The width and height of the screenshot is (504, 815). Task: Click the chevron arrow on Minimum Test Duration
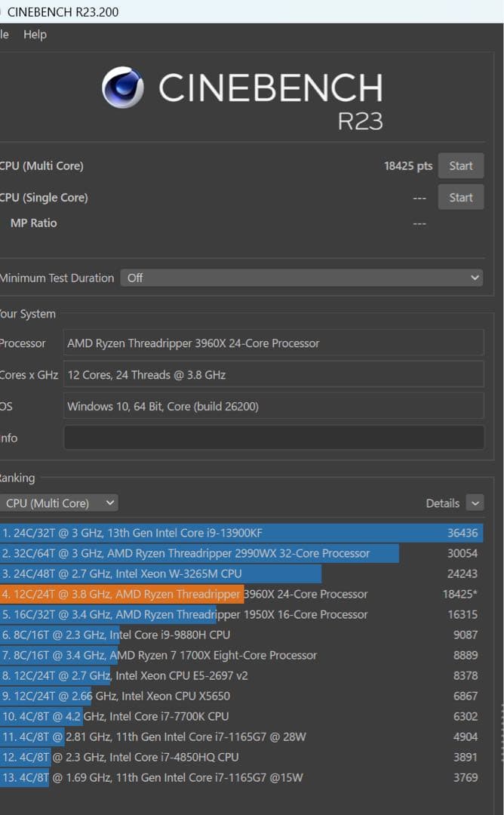[474, 278]
